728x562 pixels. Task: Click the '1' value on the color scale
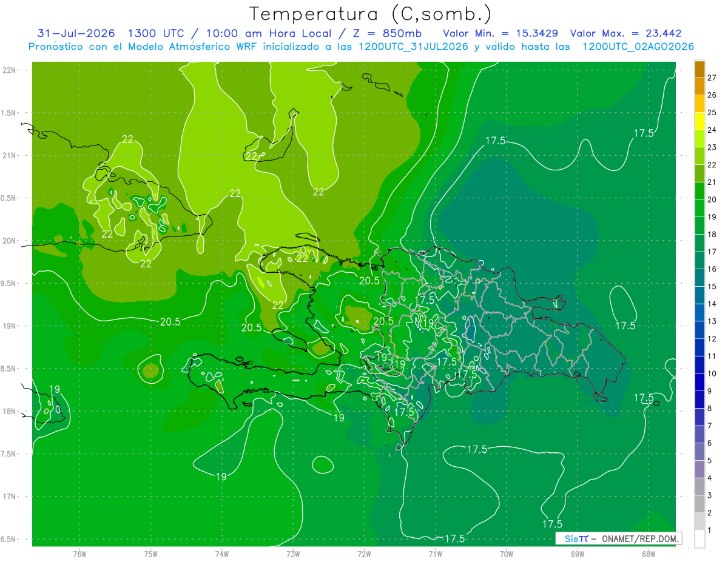click(710, 530)
